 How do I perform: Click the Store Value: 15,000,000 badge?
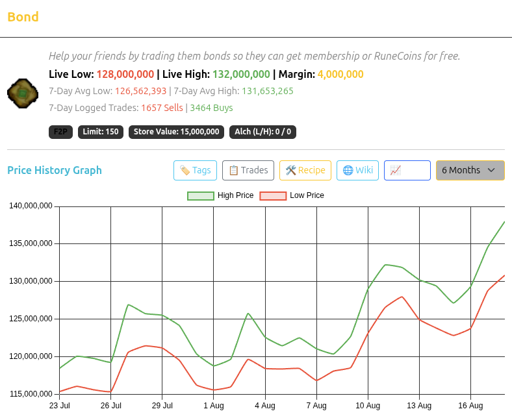point(176,132)
